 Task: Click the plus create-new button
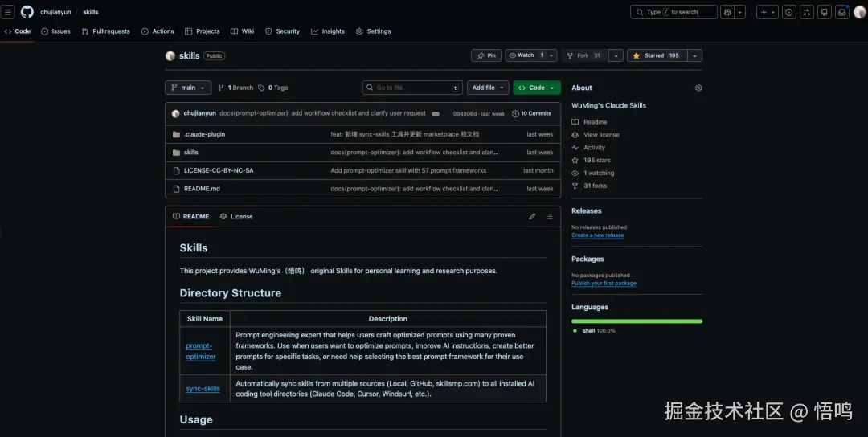(x=768, y=12)
